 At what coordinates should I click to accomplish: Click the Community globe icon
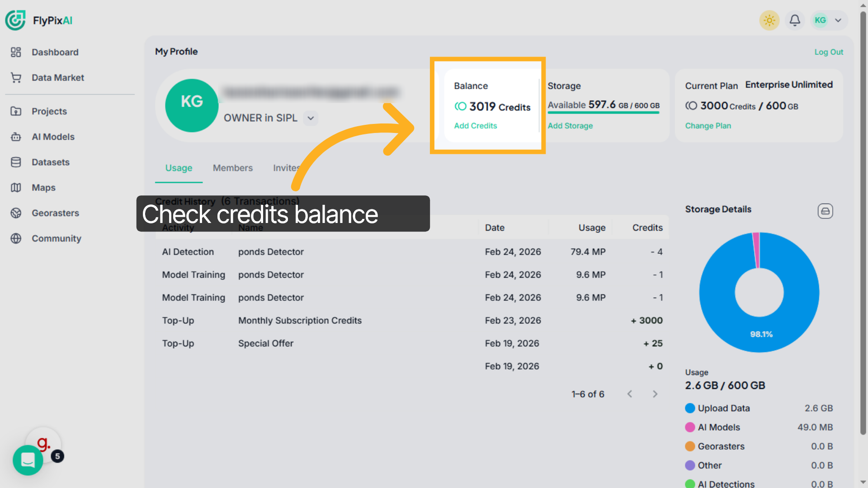tap(16, 238)
